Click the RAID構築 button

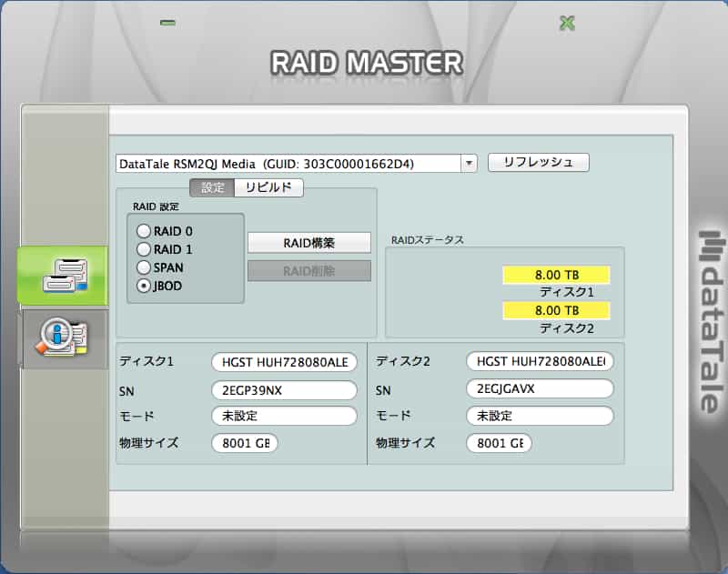(309, 243)
